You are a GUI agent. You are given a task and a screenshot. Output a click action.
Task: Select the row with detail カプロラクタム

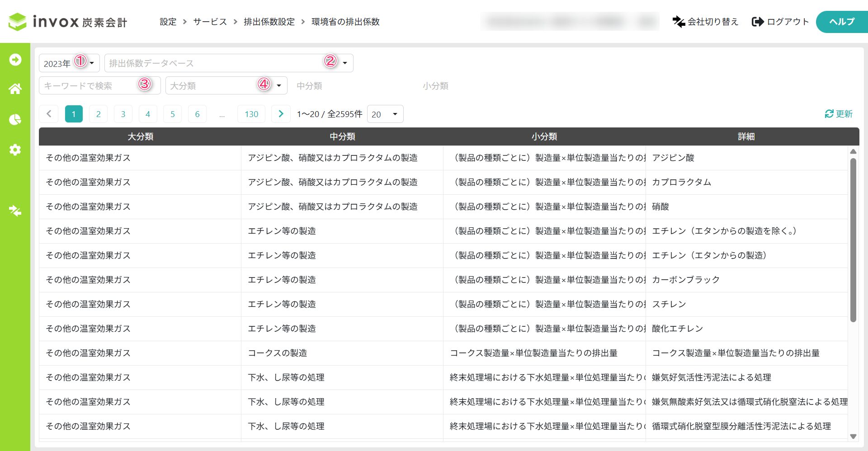point(443,182)
